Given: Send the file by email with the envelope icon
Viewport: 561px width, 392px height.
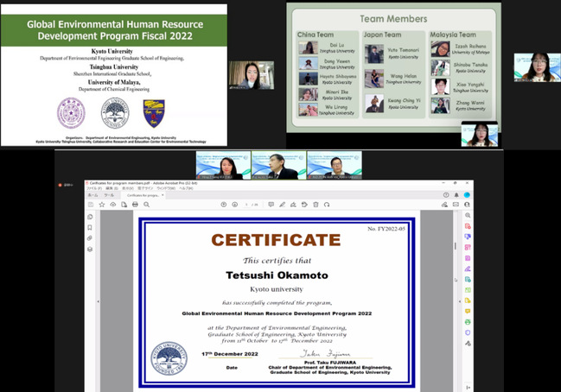Looking at the screenshot, I should pos(456,205).
